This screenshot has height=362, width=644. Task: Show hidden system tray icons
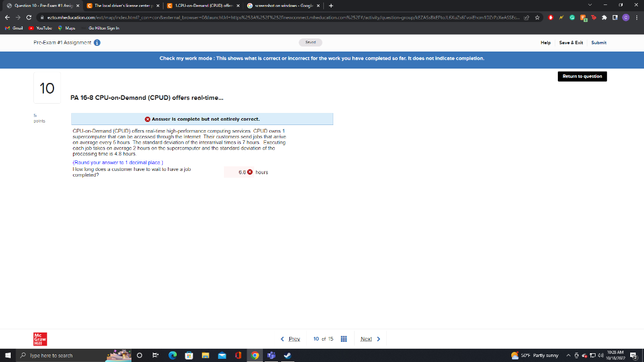(569, 356)
